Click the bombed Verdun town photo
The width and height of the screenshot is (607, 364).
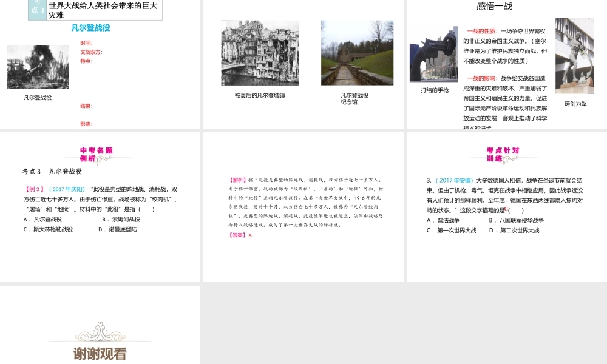coord(260,53)
